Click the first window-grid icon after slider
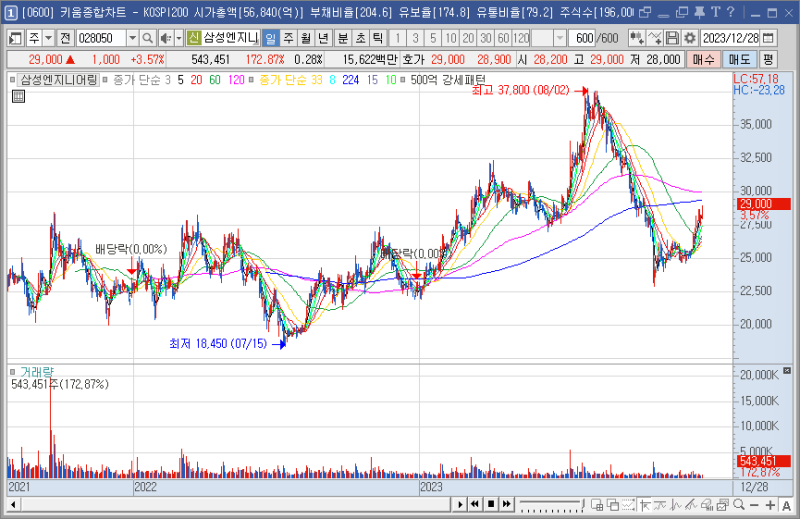 pos(596,505)
